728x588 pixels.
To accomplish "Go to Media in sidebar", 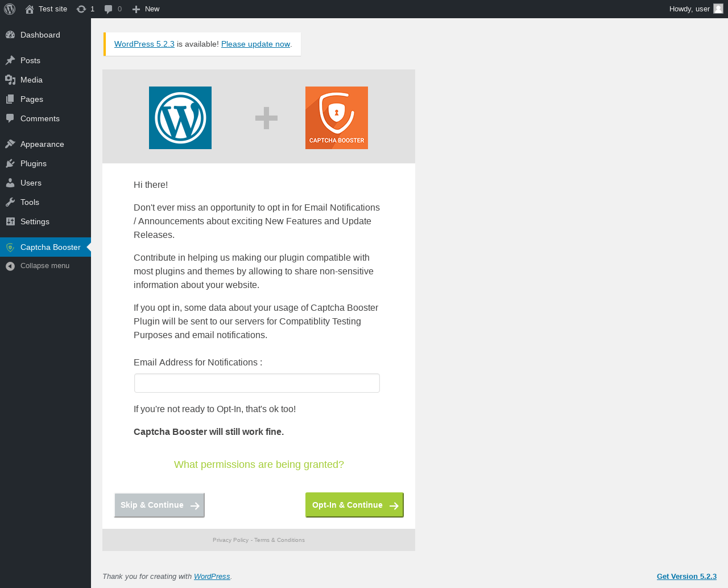I will click(x=45, y=80).
